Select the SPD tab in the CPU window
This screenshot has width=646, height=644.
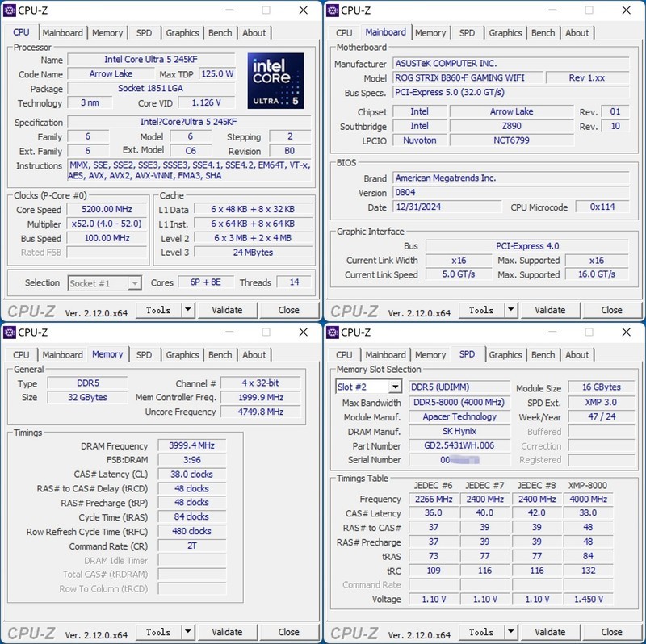pos(145,32)
